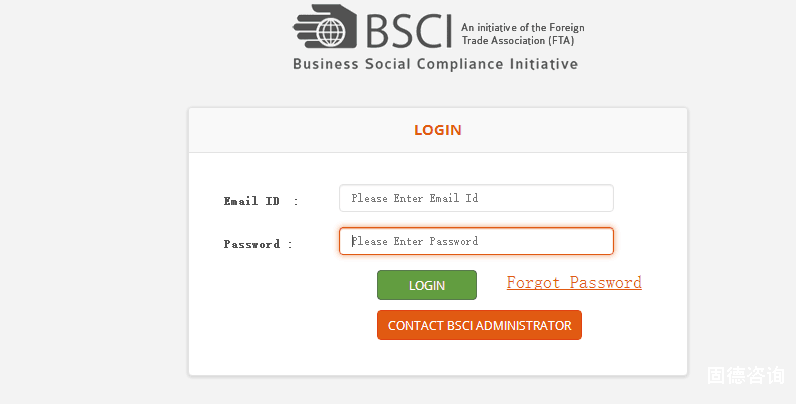Viewport: 796px width, 404px height.
Task: Click empty page background right of login panel
Action: pos(740,220)
